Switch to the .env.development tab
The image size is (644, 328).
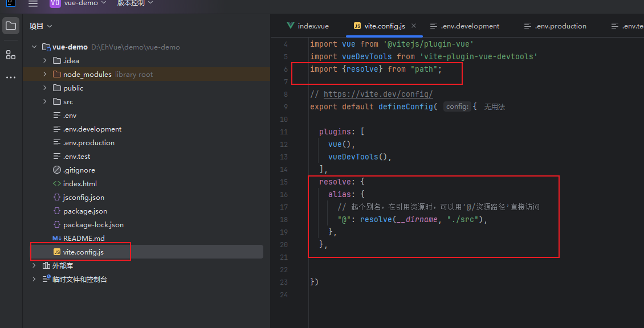coord(470,26)
